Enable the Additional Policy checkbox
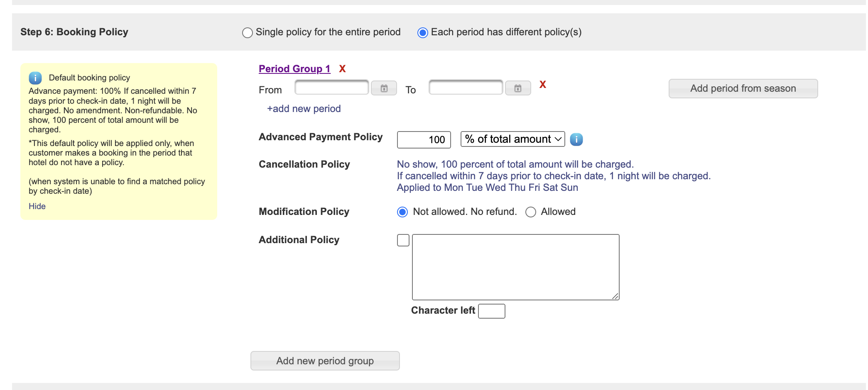Image resolution: width=868 pixels, height=390 pixels. pos(403,240)
